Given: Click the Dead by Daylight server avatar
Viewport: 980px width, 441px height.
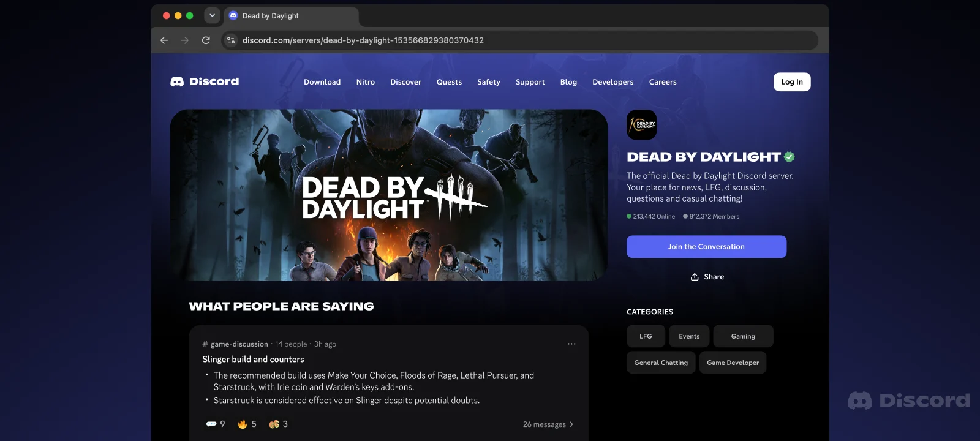Looking at the screenshot, I should tap(642, 125).
